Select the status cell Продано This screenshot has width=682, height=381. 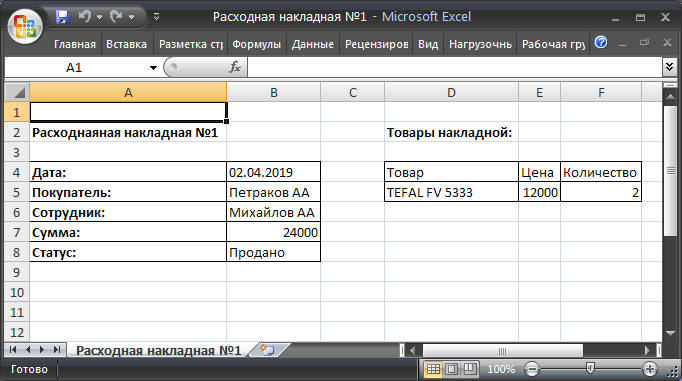pyautogui.click(x=274, y=252)
